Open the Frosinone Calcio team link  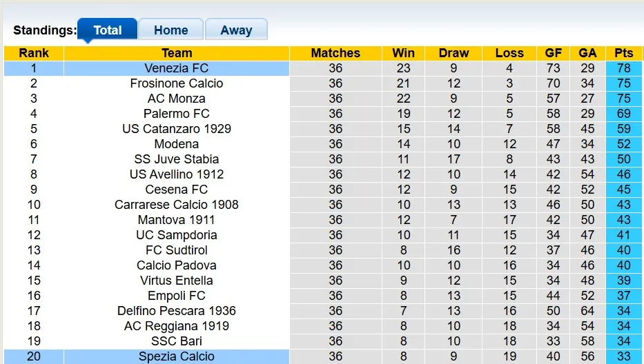[x=177, y=83]
